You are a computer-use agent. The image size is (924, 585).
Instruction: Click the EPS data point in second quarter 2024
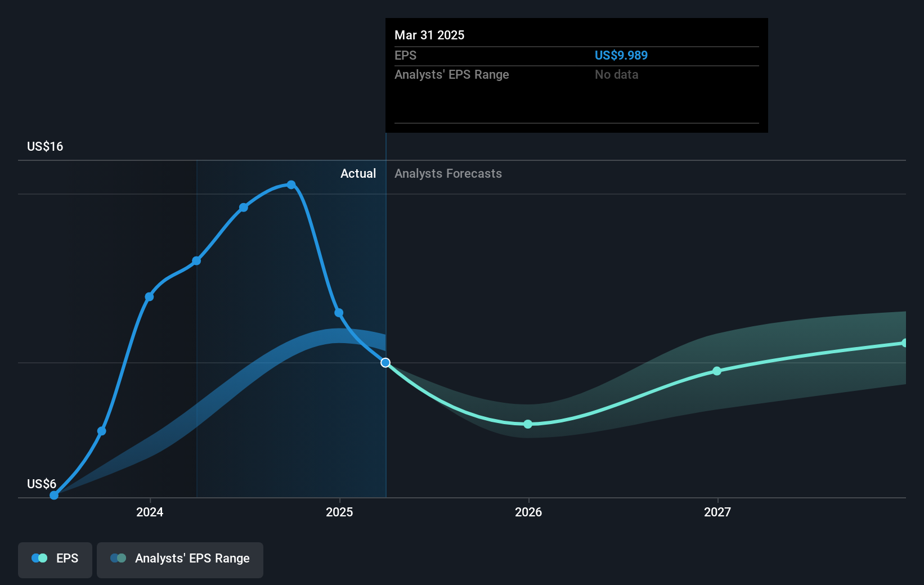tap(196, 260)
